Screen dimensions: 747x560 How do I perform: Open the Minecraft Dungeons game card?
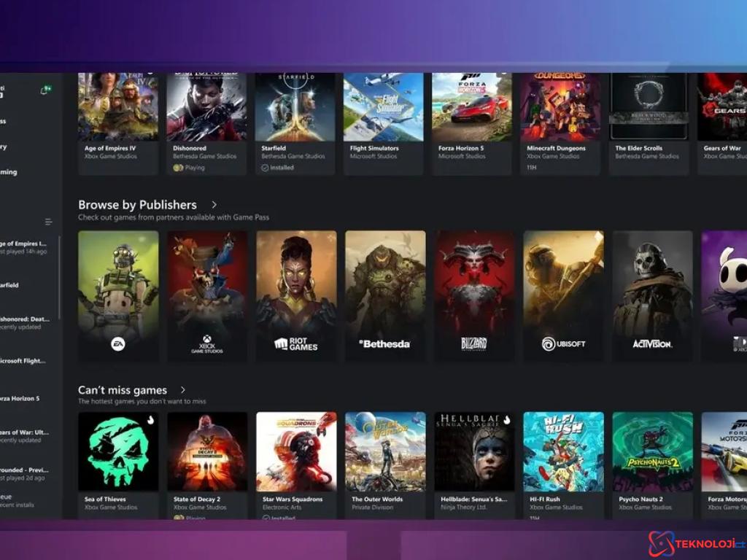click(x=560, y=124)
